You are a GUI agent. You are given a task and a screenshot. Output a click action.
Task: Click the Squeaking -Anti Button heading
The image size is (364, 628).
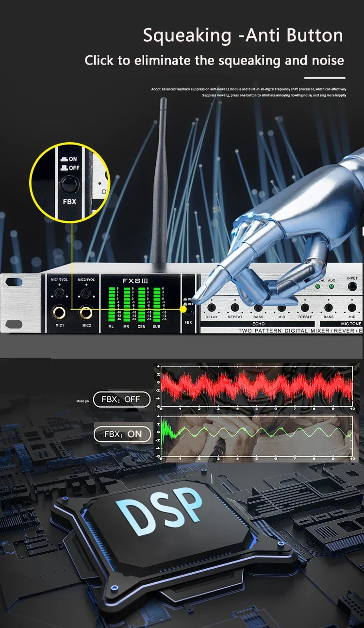pos(243,35)
